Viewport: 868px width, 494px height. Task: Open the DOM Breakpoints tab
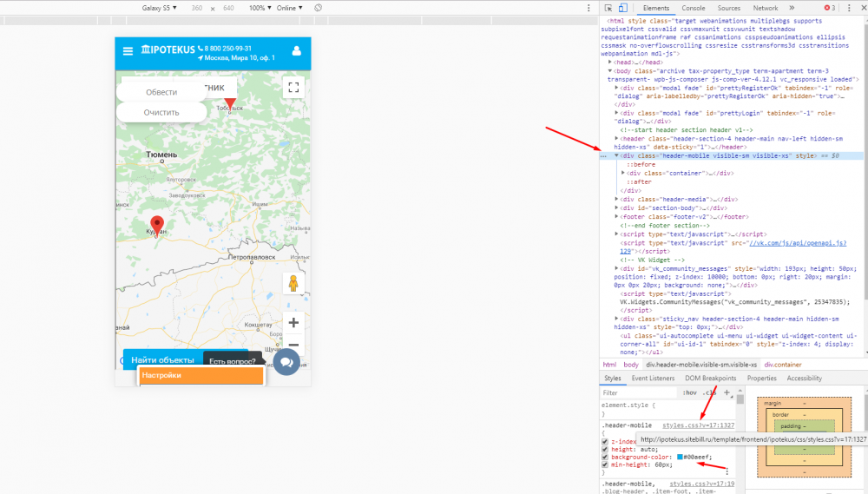(710, 379)
